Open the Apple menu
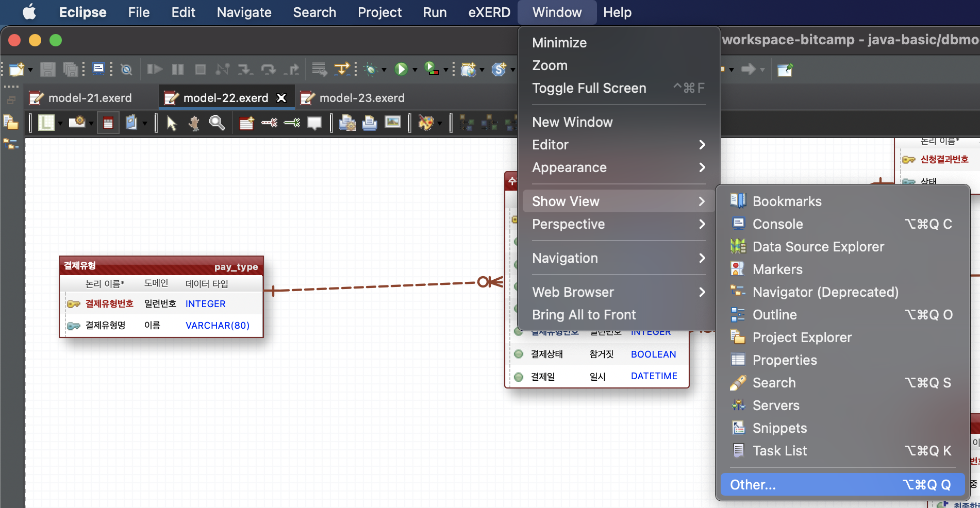The height and width of the screenshot is (508, 980). [29, 12]
